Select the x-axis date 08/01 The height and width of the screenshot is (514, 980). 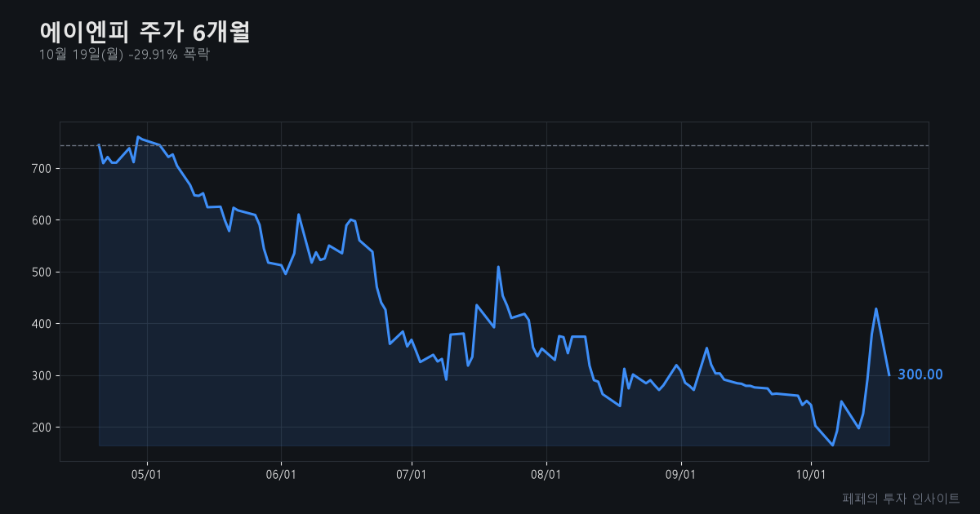pyautogui.click(x=546, y=475)
